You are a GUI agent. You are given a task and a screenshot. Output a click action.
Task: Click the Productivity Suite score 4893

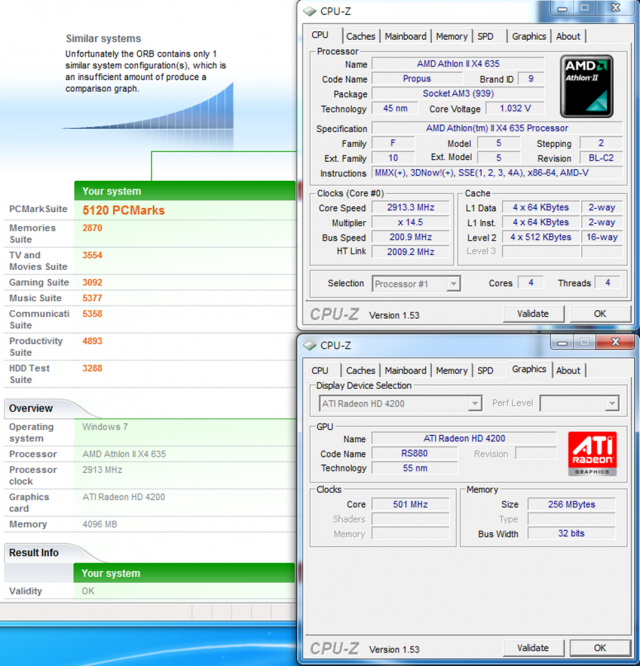tap(92, 341)
